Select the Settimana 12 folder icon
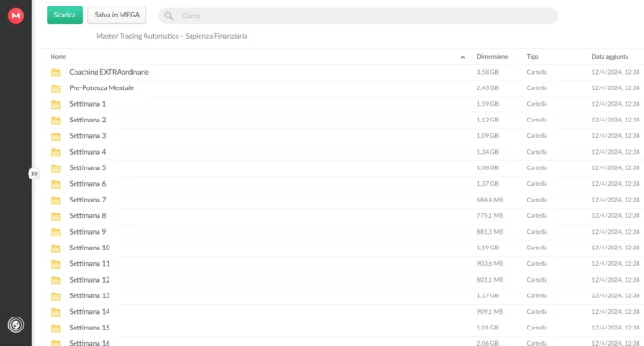 tap(55, 281)
